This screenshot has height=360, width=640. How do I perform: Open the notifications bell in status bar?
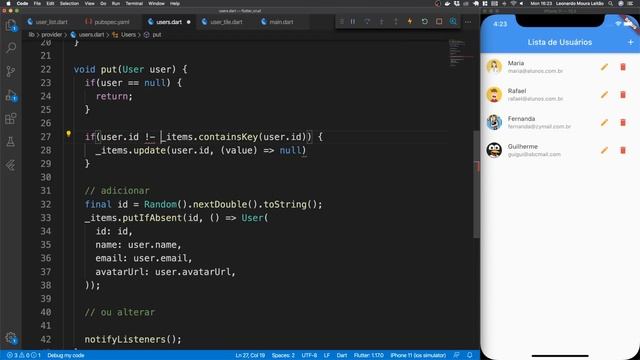[x=470, y=355]
